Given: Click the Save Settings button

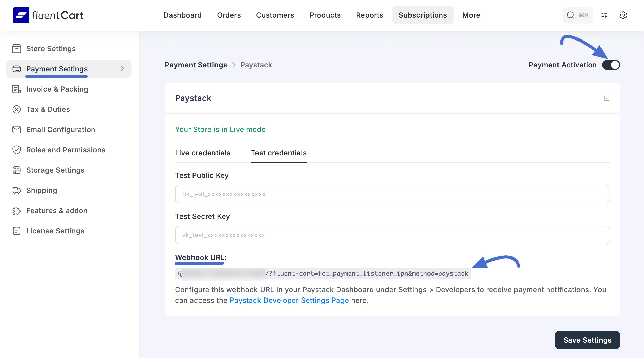Looking at the screenshot, I should click(587, 340).
